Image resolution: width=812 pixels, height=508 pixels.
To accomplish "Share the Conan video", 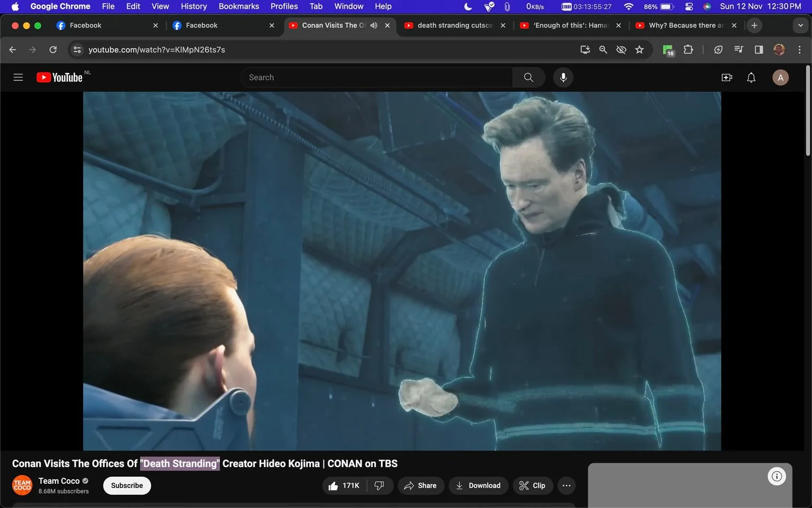I will pyautogui.click(x=420, y=486).
